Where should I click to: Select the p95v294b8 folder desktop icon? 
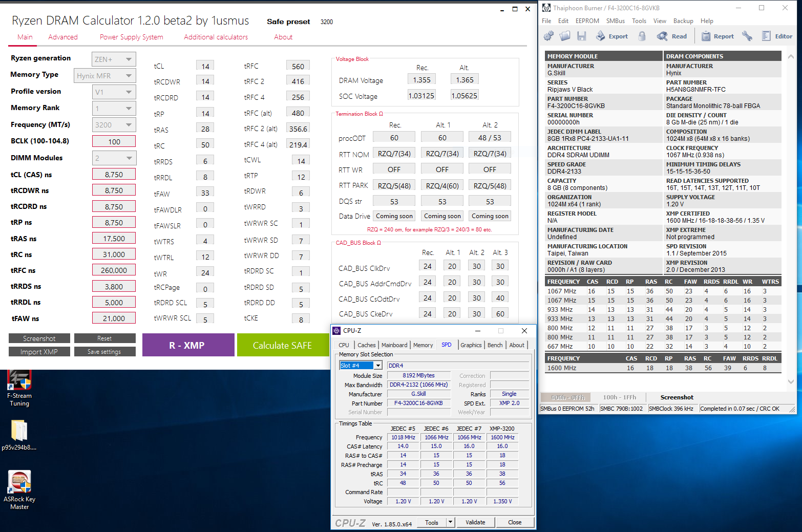coord(19,435)
